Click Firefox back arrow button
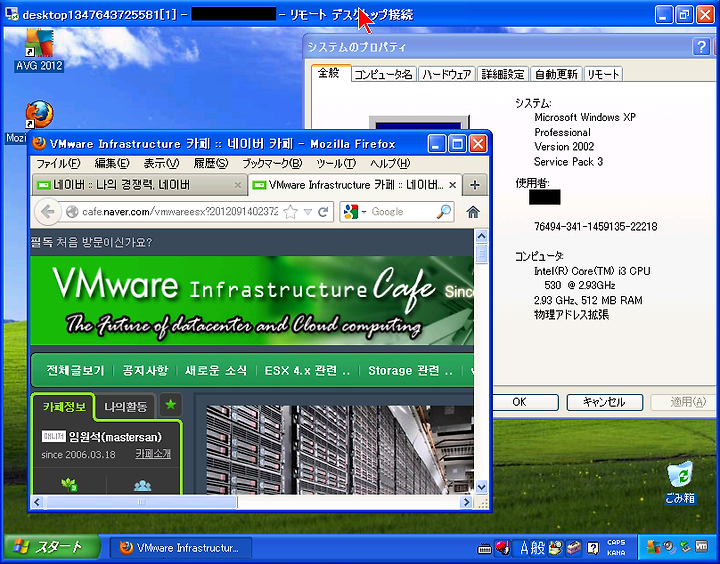Viewport: 720px width, 564px height. tap(47, 212)
